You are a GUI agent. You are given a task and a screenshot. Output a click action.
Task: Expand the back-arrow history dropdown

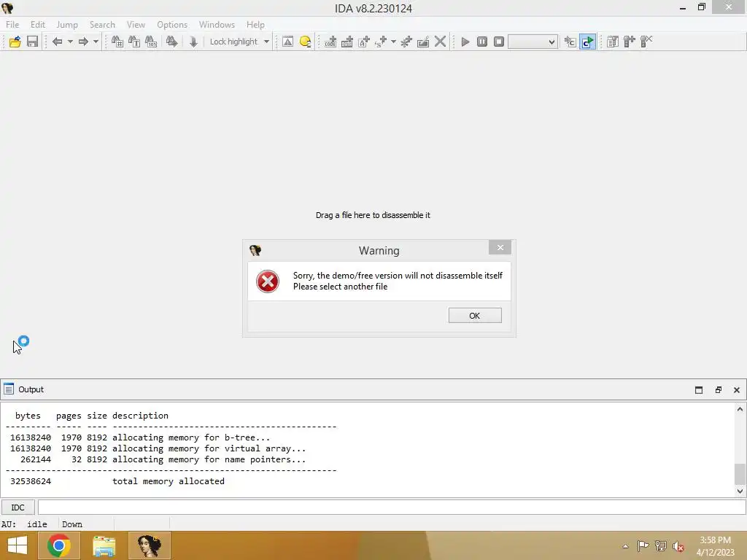[x=70, y=42]
